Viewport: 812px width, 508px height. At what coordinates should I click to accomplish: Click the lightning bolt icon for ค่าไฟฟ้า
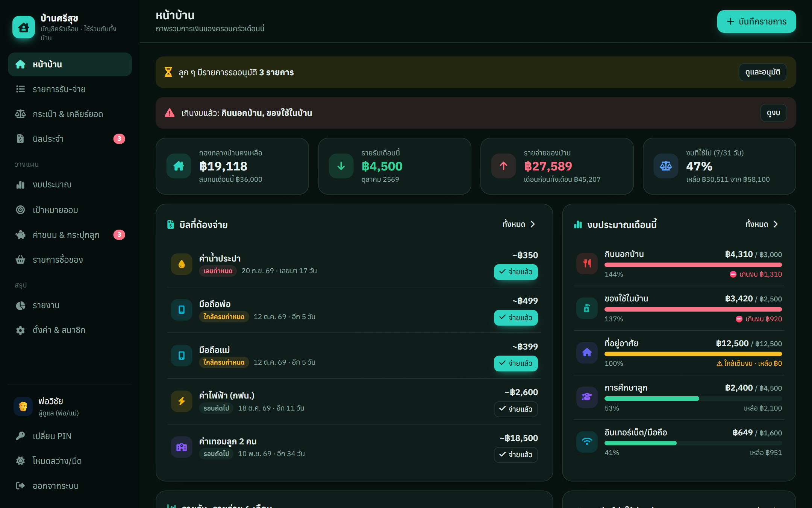182,401
